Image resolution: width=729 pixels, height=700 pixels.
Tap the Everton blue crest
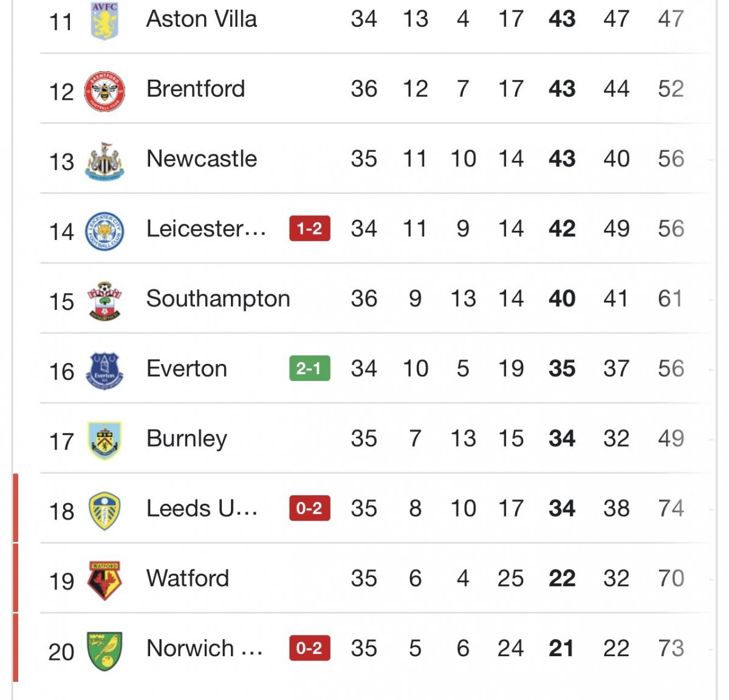coord(104,371)
